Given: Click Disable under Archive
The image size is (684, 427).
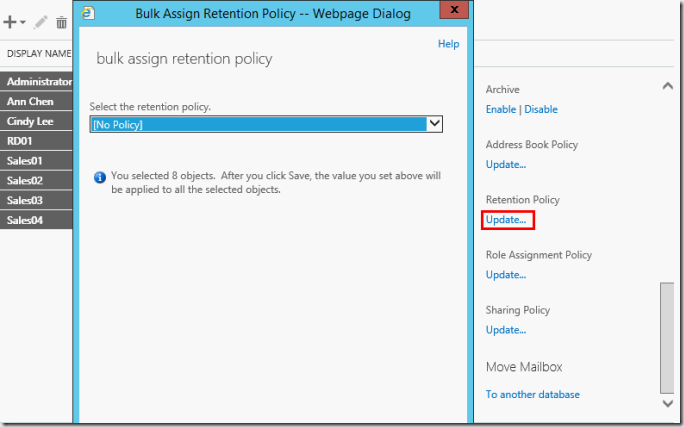Looking at the screenshot, I should coord(541,109).
